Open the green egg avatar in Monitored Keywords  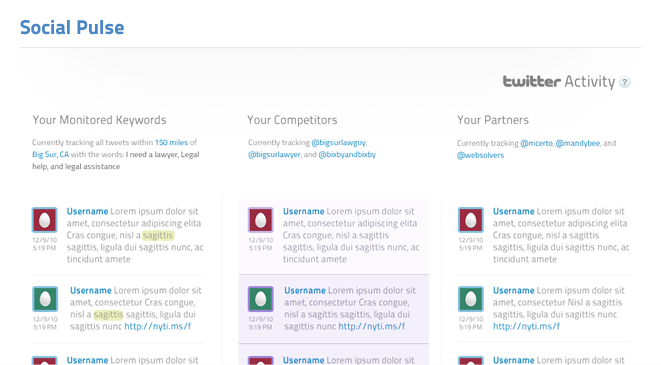coord(45,299)
